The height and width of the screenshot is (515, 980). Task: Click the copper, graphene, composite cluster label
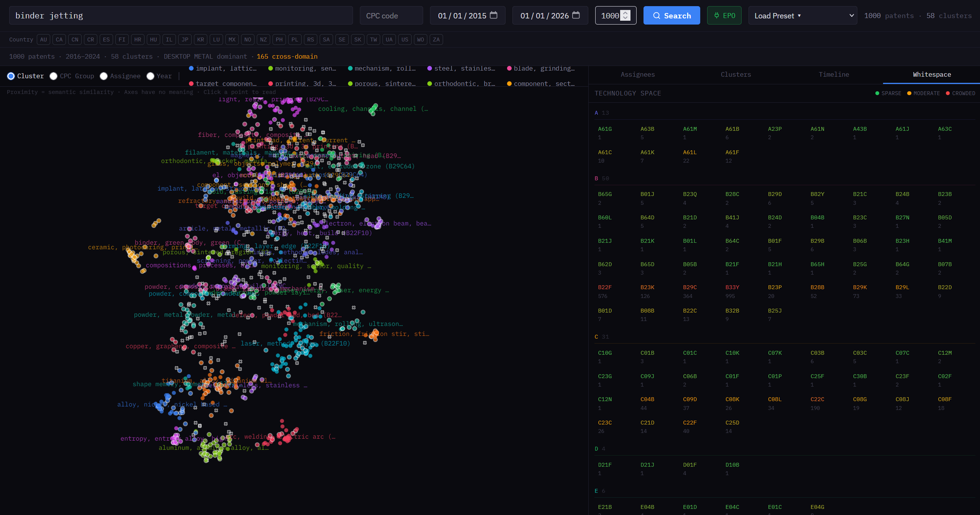(181, 346)
